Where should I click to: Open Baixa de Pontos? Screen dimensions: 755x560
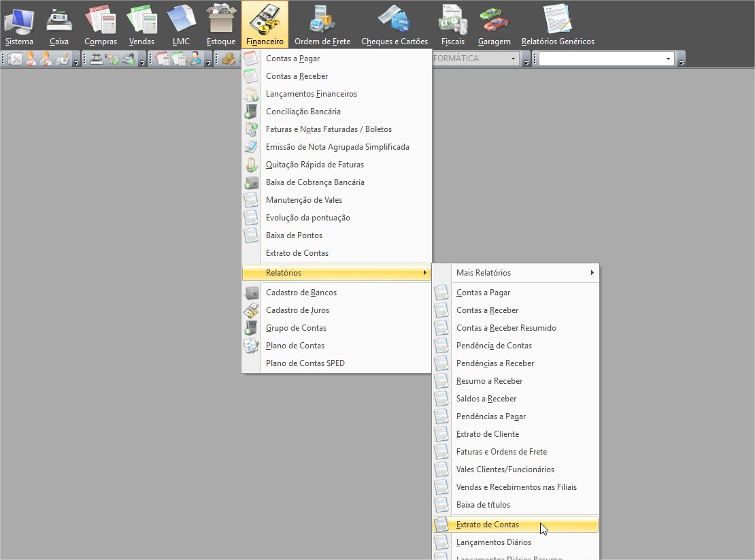(x=337, y=235)
